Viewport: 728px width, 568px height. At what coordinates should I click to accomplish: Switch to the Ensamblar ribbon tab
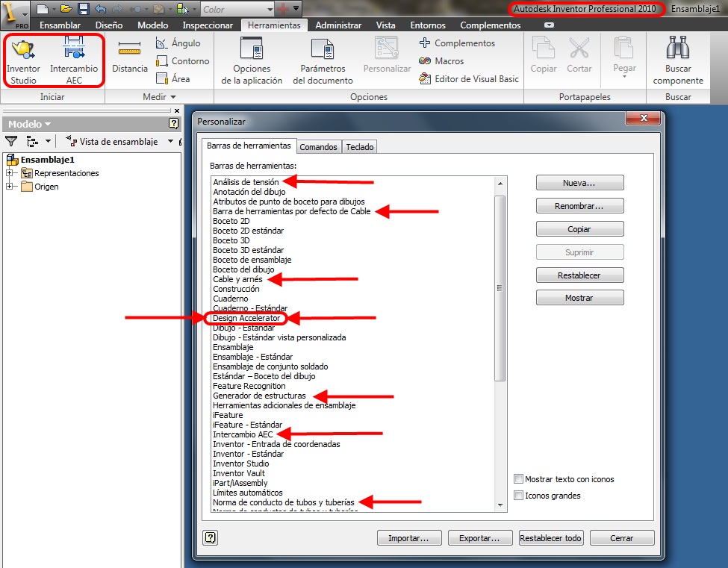(60, 25)
